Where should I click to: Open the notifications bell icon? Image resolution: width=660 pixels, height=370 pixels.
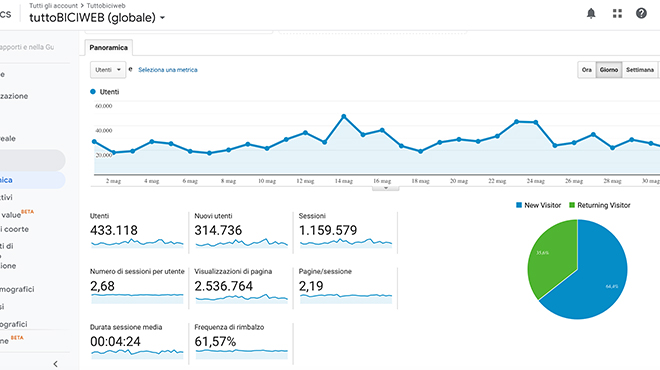591,13
